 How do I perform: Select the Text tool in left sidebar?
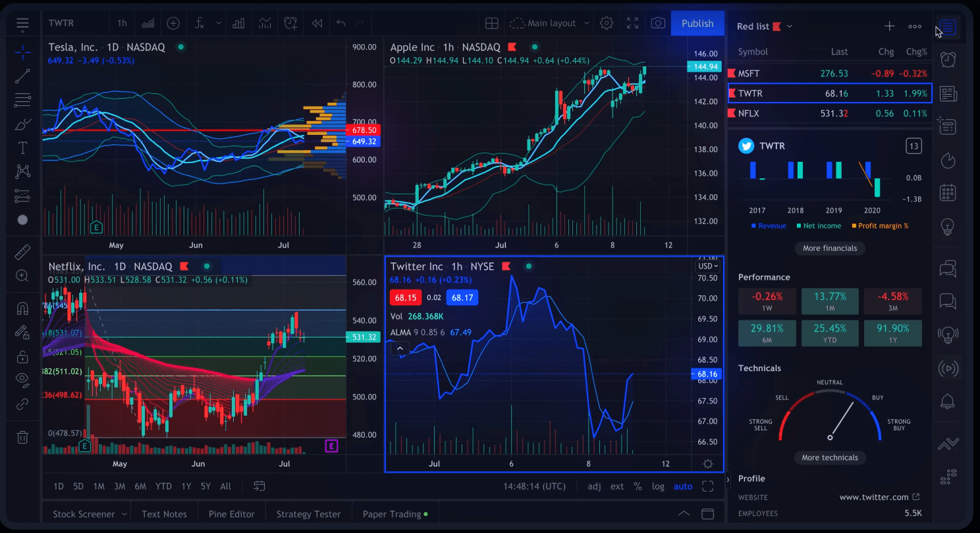pos(22,147)
